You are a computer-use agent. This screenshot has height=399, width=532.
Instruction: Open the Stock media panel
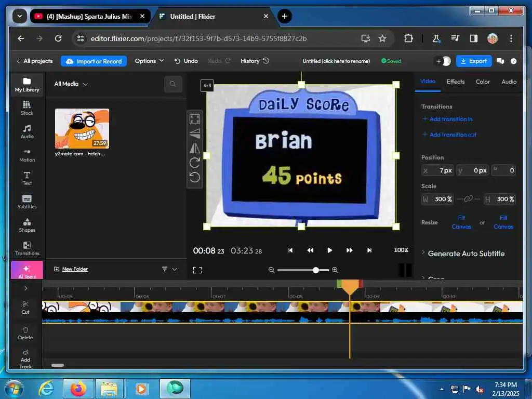click(x=27, y=108)
